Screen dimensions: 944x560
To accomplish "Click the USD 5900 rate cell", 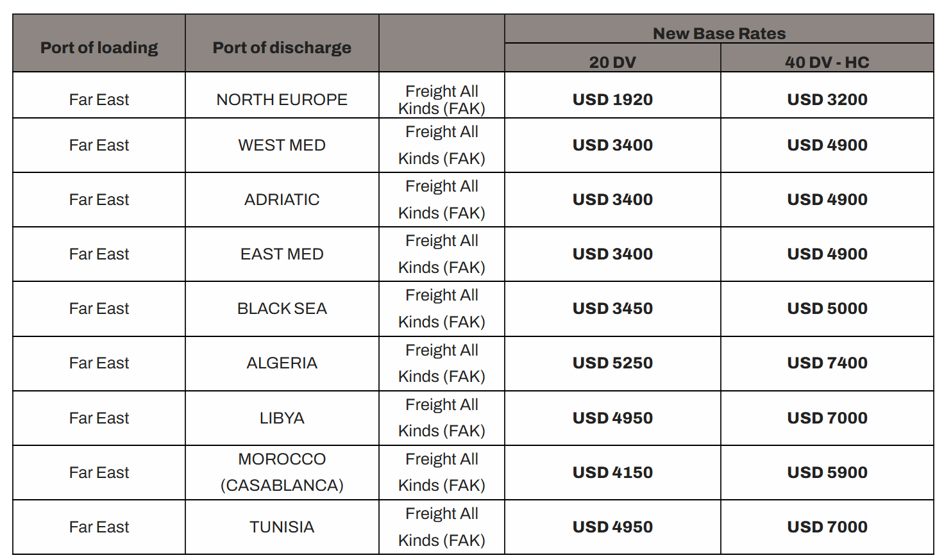I will tap(827, 473).
